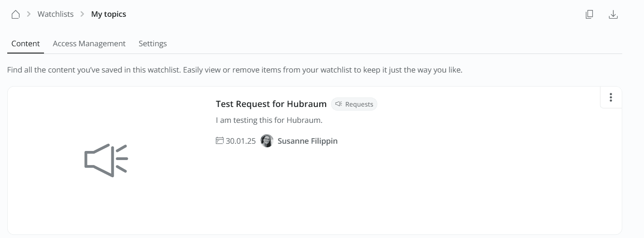Click the calendar icon beside the date
The image size is (644, 238).
220,141
